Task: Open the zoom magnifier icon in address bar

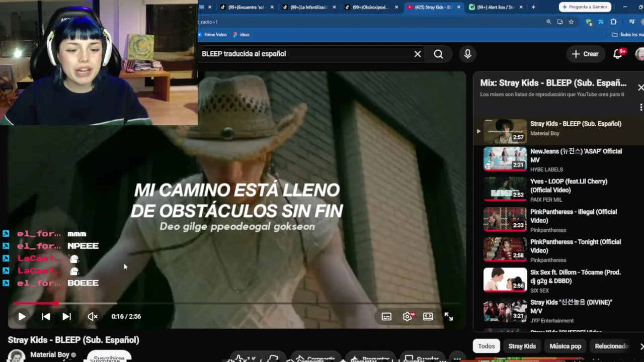Action: [549, 22]
